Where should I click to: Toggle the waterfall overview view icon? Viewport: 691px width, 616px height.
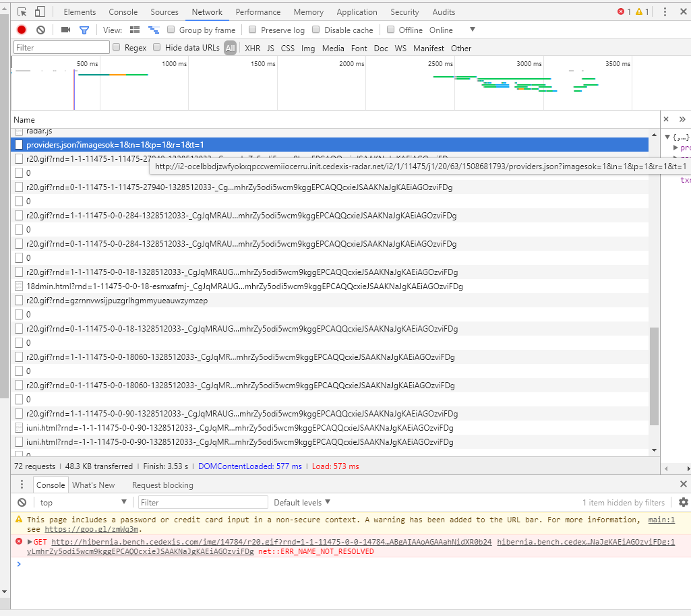pos(153,30)
